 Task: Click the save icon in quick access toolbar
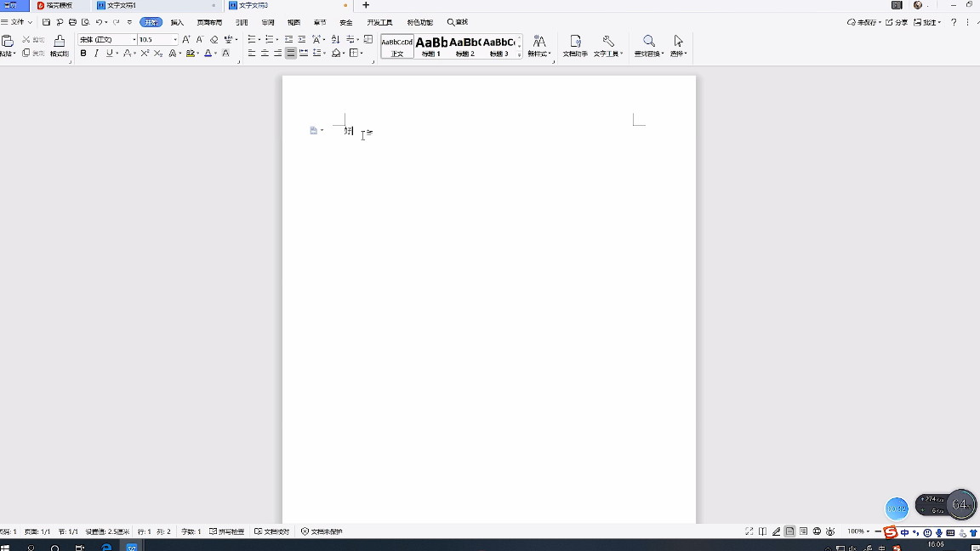point(47,22)
